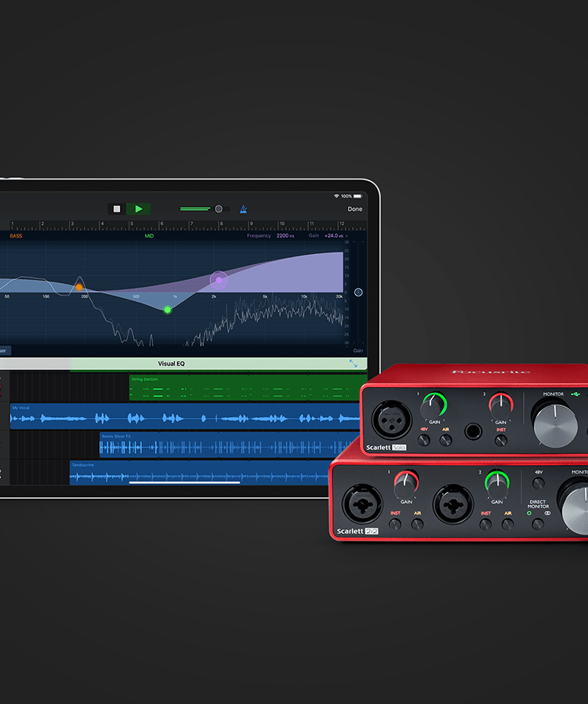
Task: Toggle the Scarlett 2i2 input 1 AIR button
Action: 417,524
